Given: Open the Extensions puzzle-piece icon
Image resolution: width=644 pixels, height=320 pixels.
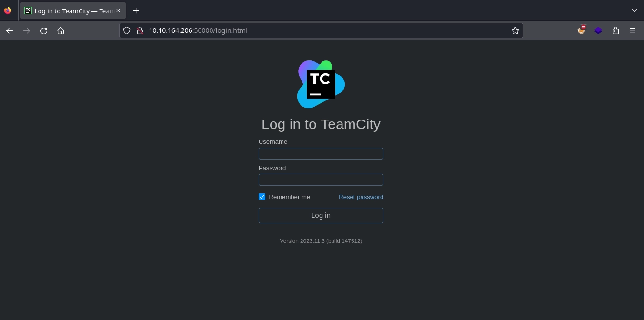Looking at the screenshot, I should click(615, 30).
